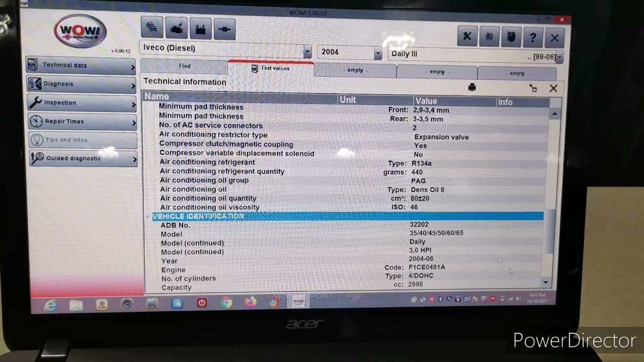Viewport: 644px width, 362px height.
Task: Launch Google Chrome from the taskbar
Action: tap(226, 303)
